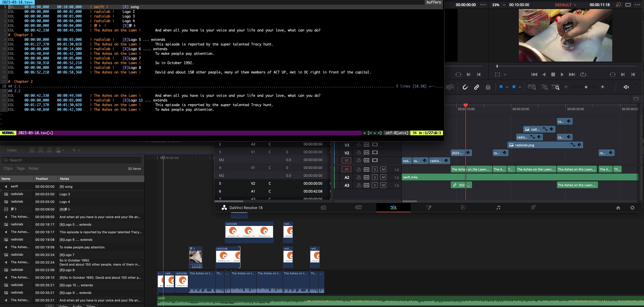Toggle linked selection chain icon
The height and width of the screenshot is (307, 644).
point(476,87)
